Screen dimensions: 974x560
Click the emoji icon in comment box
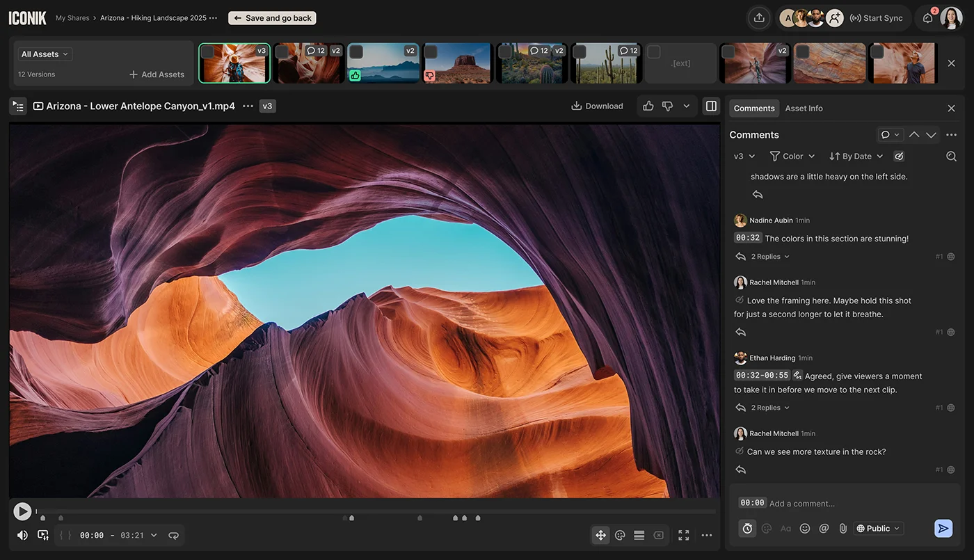[805, 529]
